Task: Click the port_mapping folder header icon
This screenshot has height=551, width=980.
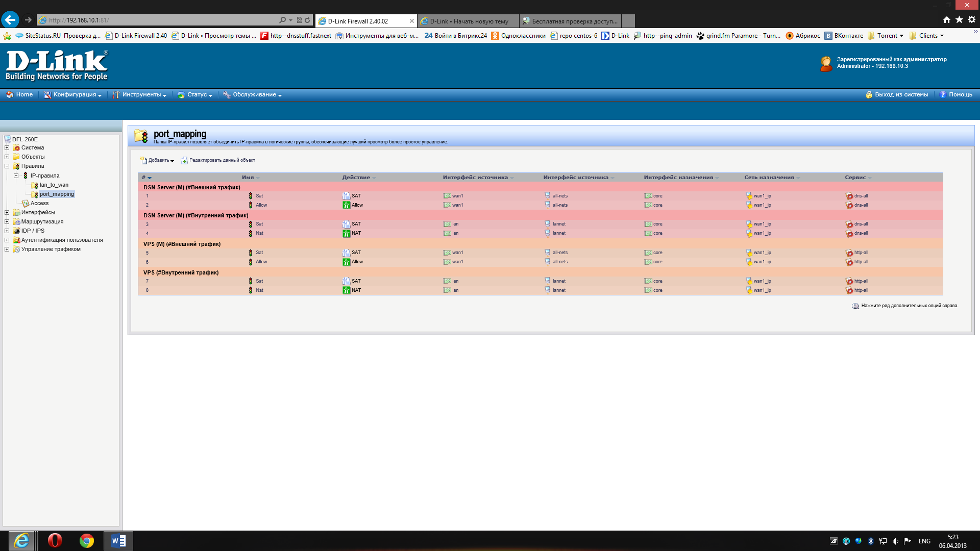Action: 141,136
